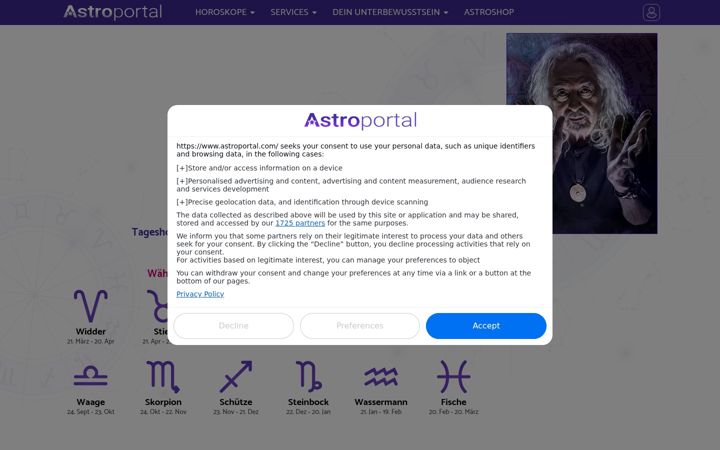Click the Widder label text
The width and height of the screenshot is (720, 450).
[x=90, y=331]
